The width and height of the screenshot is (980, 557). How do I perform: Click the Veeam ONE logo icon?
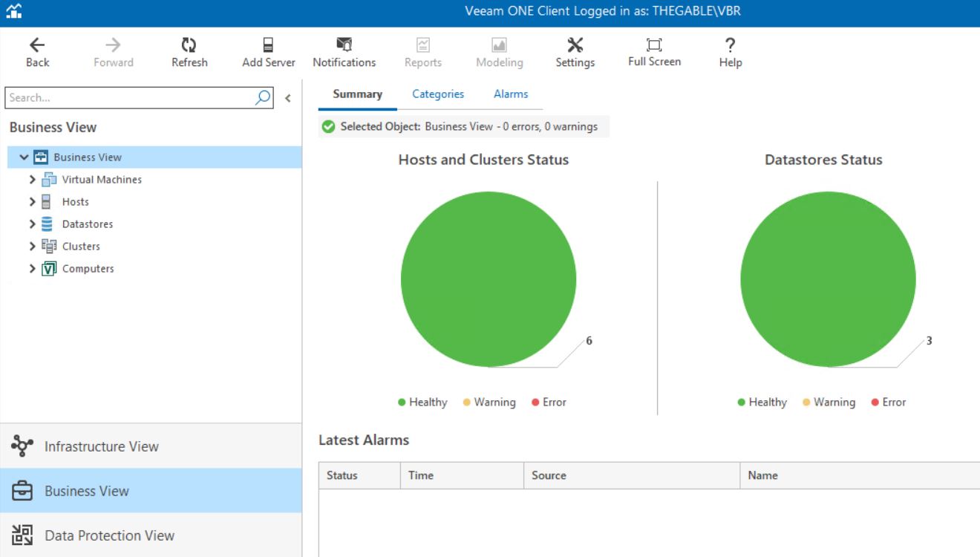tap(13, 11)
